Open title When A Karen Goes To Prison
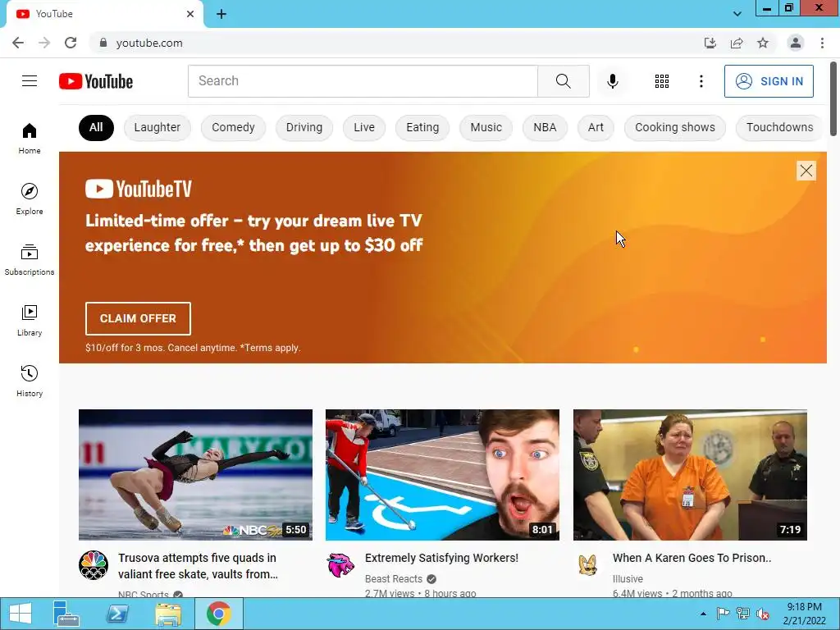This screenshot has width=840, height=630. 692,558
